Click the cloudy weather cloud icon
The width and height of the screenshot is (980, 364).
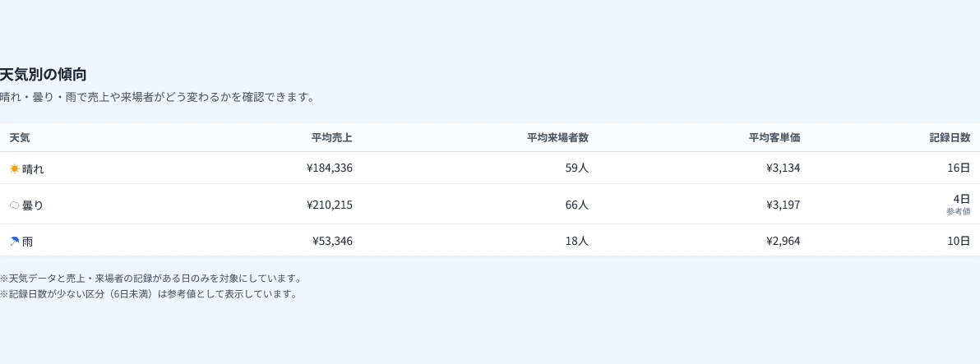click(x=14, y=205)
